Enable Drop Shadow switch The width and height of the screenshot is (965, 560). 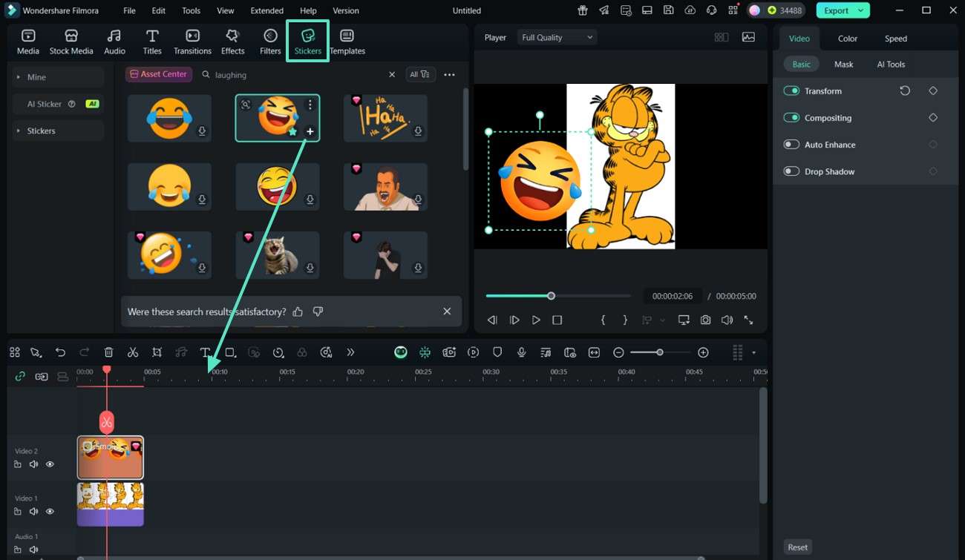coord(791,171)
